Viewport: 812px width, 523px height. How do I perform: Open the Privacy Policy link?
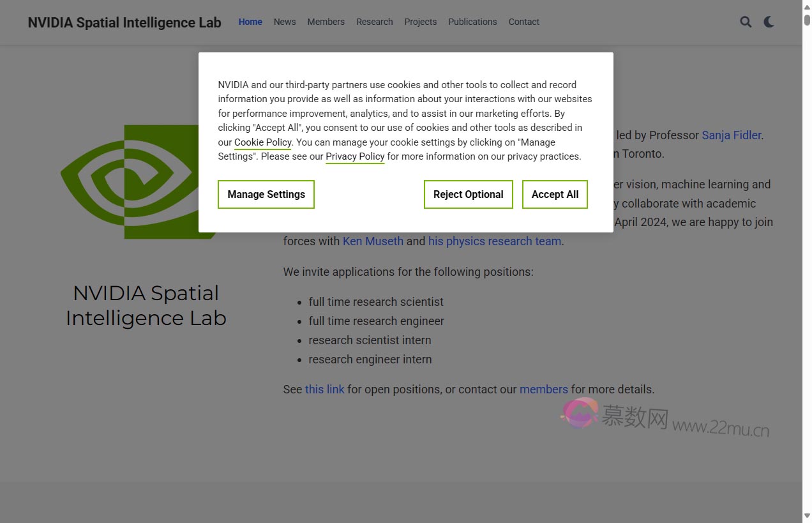point(355,156)
